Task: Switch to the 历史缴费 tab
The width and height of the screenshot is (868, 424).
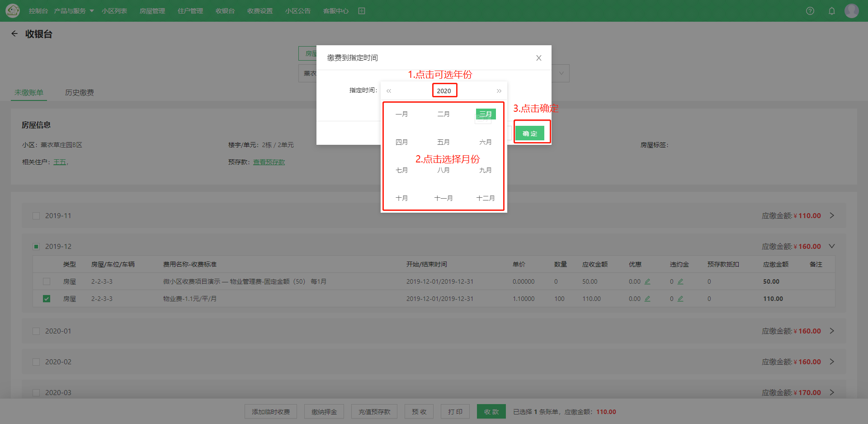Action: [x=80, y=92]
